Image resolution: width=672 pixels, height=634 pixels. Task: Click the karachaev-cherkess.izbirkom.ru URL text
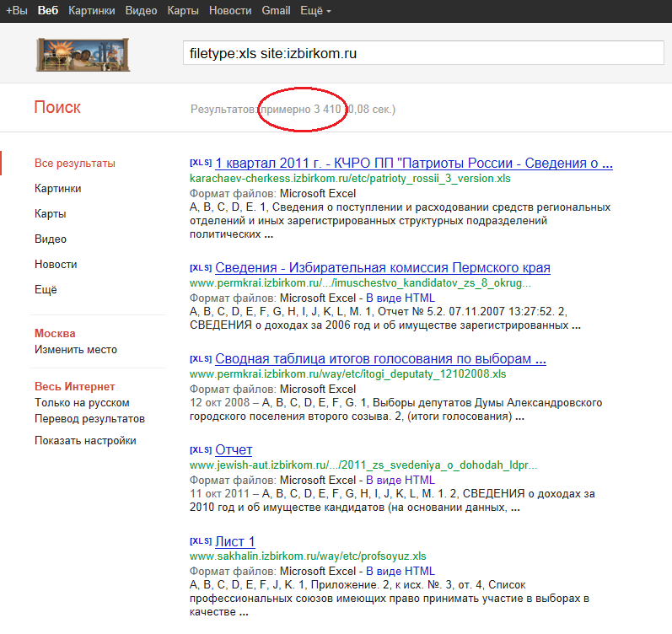(350, 179)
